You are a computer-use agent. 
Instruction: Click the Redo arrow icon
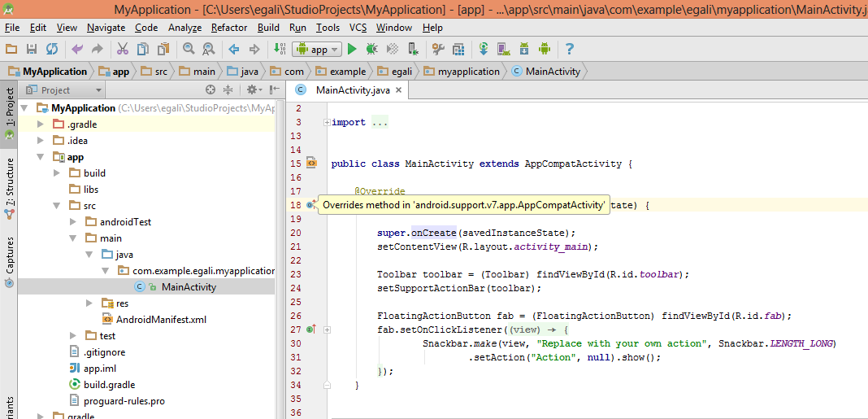[x=97, y=50]
